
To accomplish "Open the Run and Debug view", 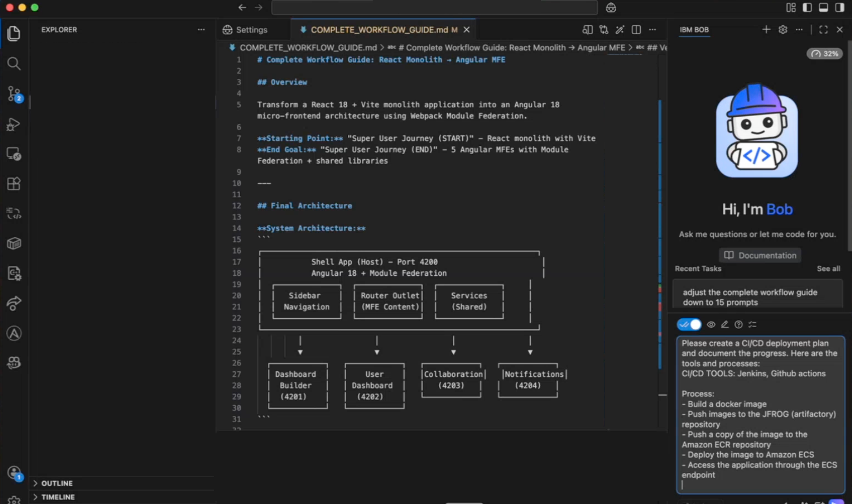I will [14, 124].
